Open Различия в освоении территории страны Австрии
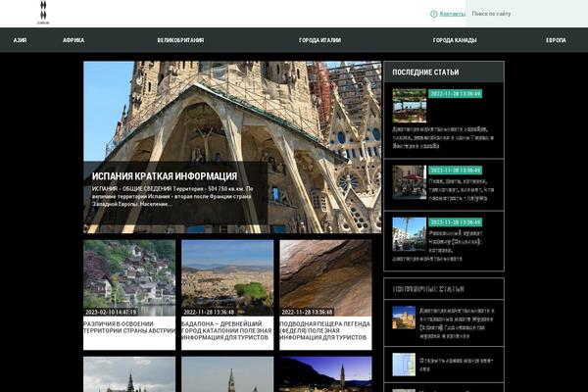Image resolution: width=588 pixels, height=392 pixels. coord(129,327)
